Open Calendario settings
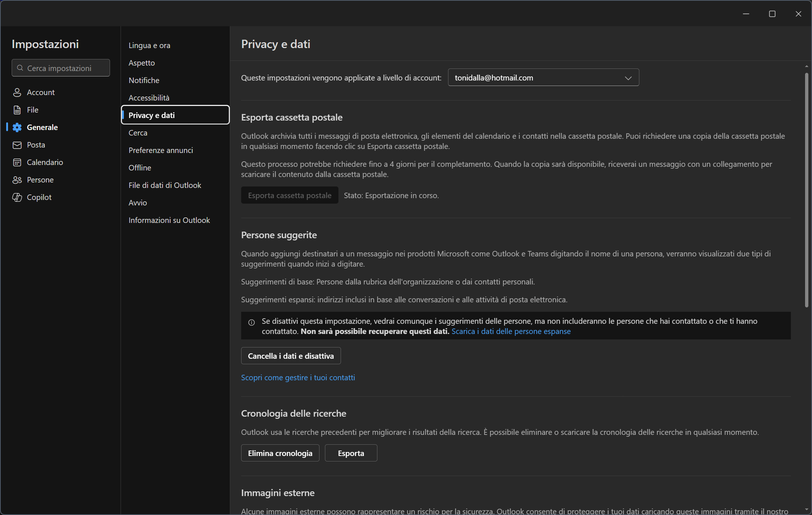The image size is (812, 515). [x=60, y=162]
